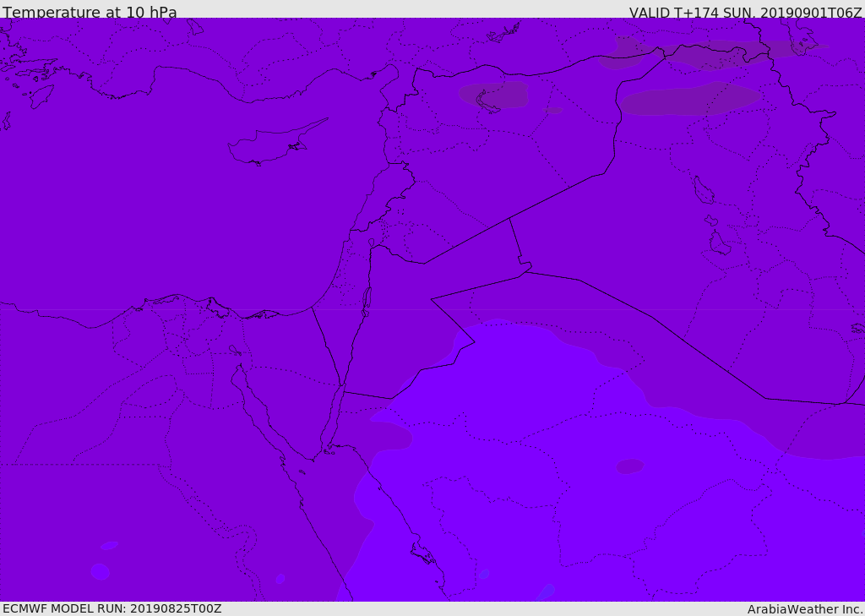Click the island of Cyprus on the map

[x=272, y=144]
